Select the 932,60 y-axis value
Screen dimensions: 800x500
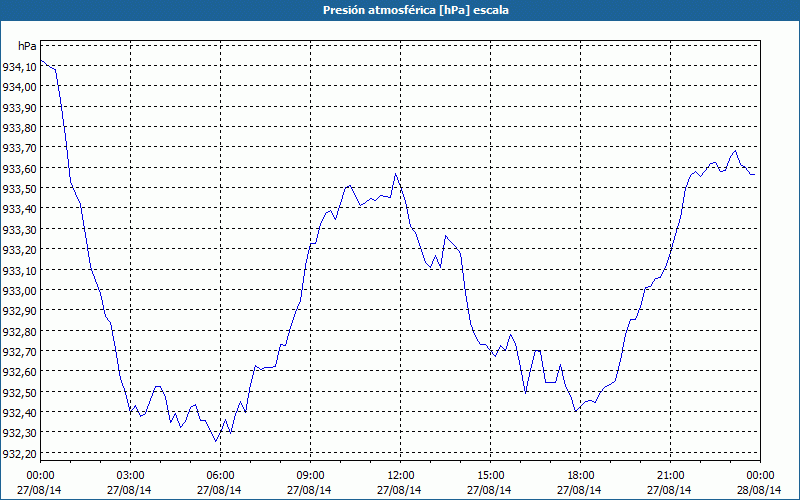click(20, 371)
